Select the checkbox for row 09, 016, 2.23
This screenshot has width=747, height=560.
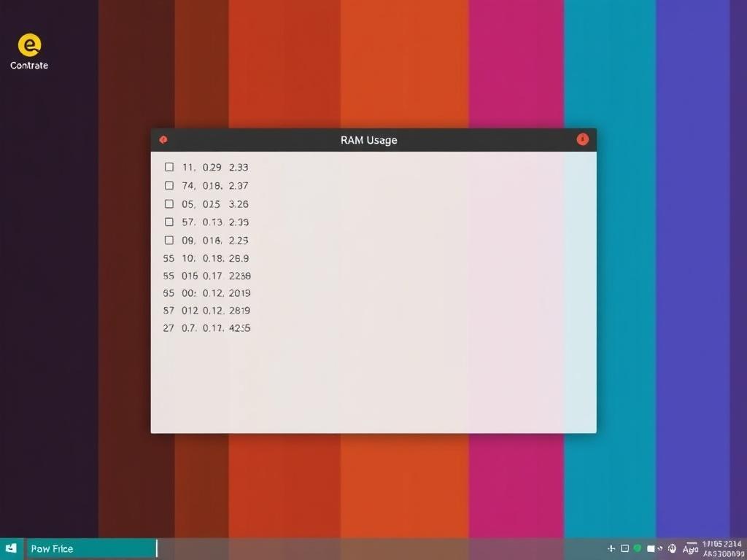[169, 240]
